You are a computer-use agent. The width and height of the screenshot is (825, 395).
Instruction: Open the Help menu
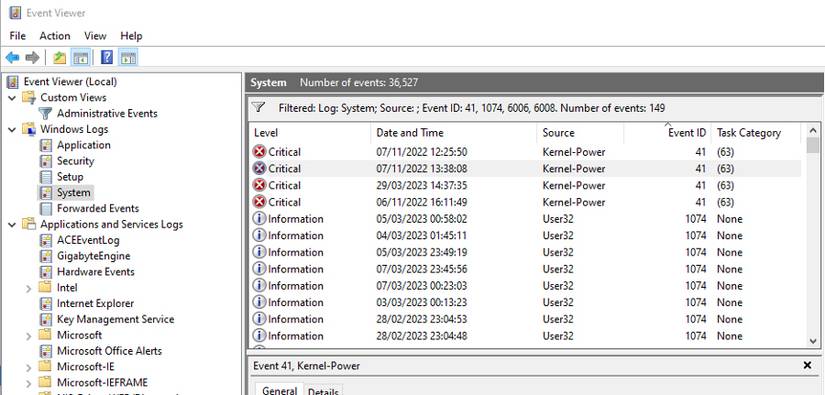(x=131, y=36)
